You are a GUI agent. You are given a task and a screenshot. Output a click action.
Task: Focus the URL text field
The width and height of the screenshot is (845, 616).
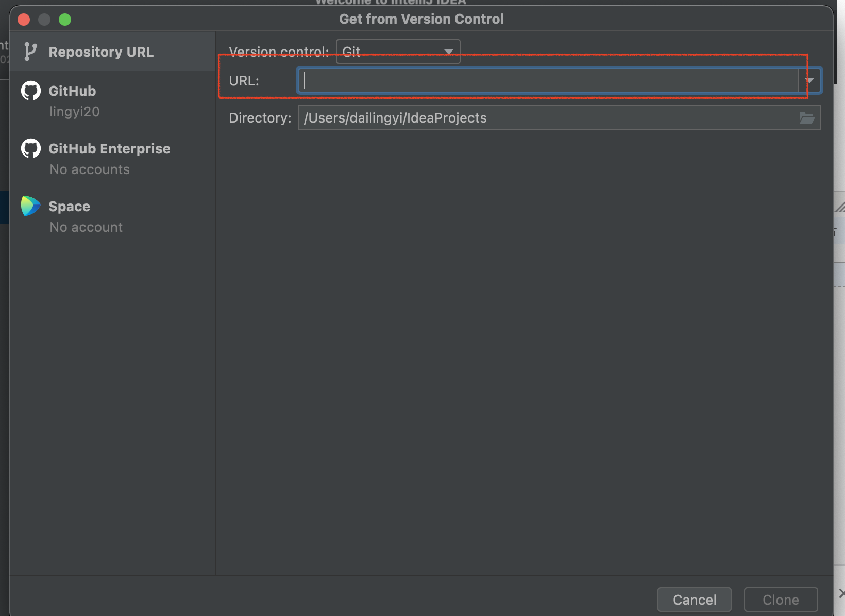tap(547, 81)
